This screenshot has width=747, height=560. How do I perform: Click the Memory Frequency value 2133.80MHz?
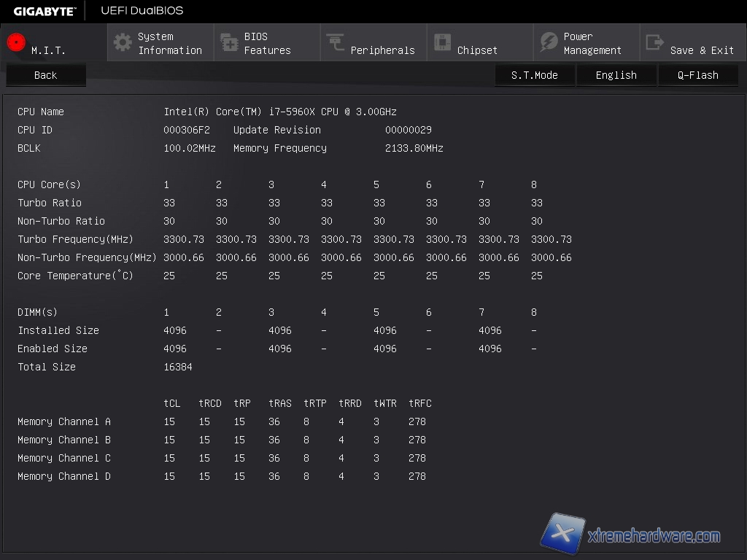point(414,148)
